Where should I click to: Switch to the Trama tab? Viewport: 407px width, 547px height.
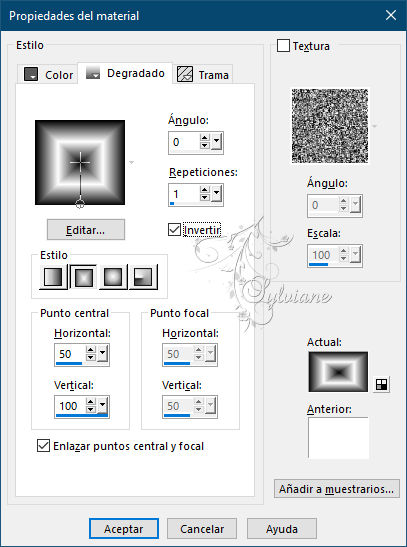(203, 74)
